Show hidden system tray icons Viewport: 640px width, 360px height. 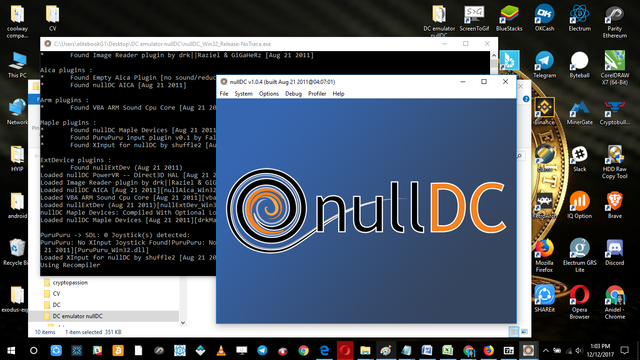[x=546, y=351]
